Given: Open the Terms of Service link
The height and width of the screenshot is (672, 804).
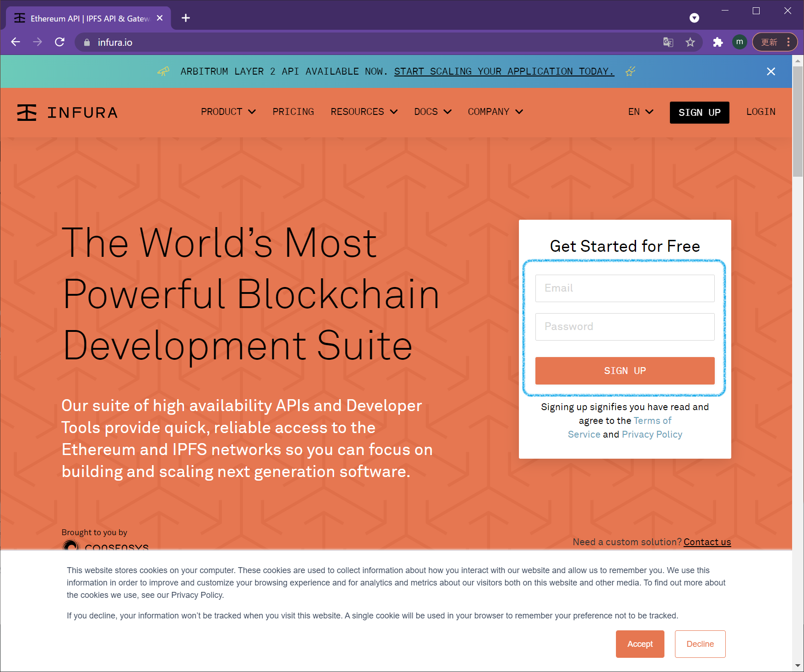Looking at the screenshot, I should (x=620, y=428).
